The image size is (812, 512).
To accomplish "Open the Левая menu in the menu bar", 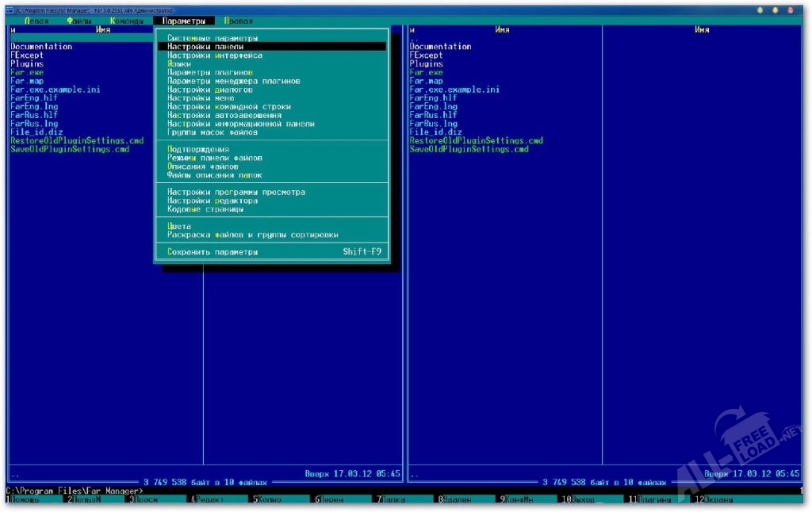I will click(x=36, y=21).
